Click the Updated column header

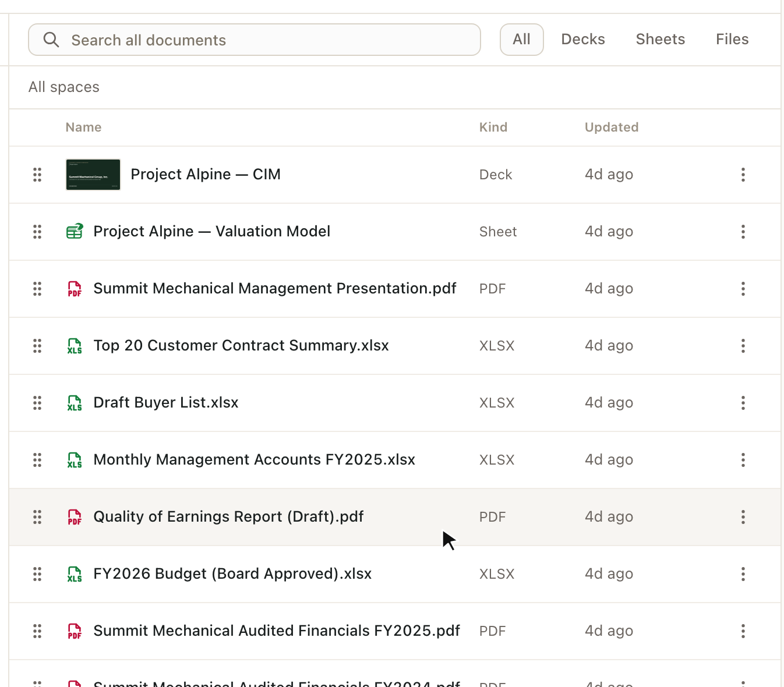coord(612,128)
